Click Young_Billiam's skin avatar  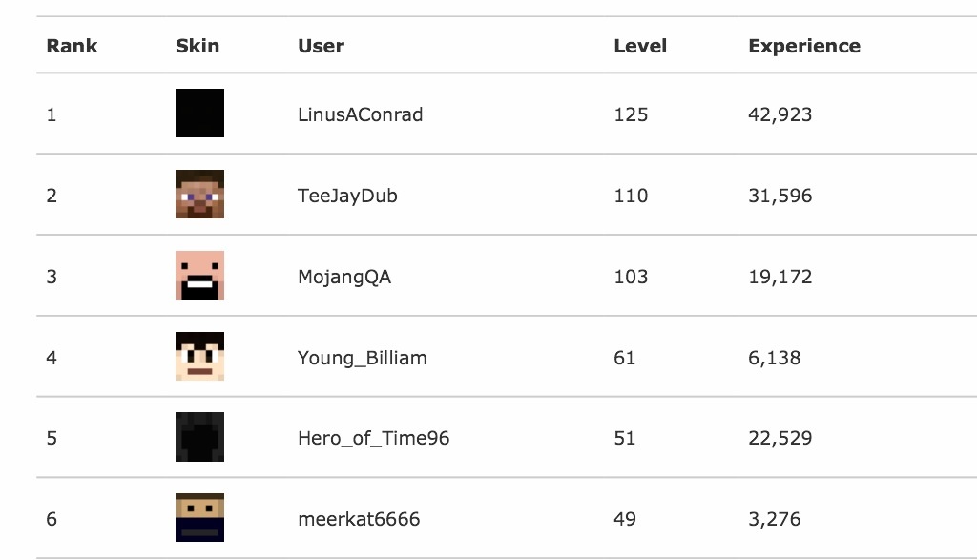click(x=199, y=357)
